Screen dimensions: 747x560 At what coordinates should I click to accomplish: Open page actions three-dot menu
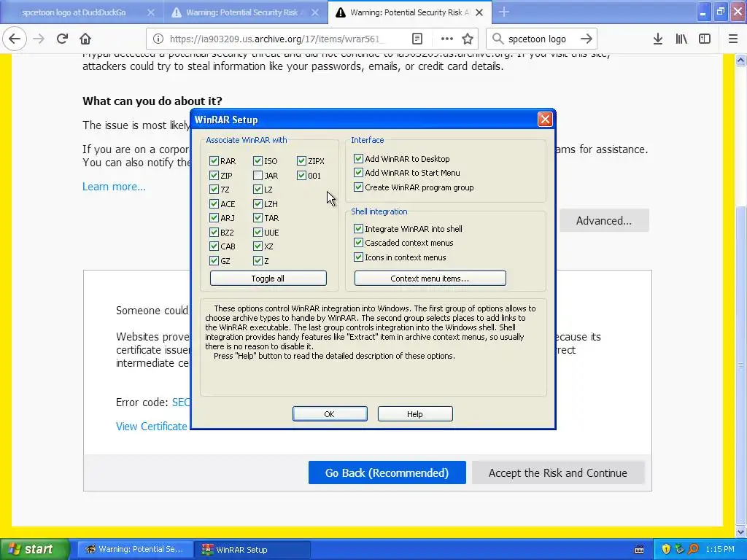(447, 39)
